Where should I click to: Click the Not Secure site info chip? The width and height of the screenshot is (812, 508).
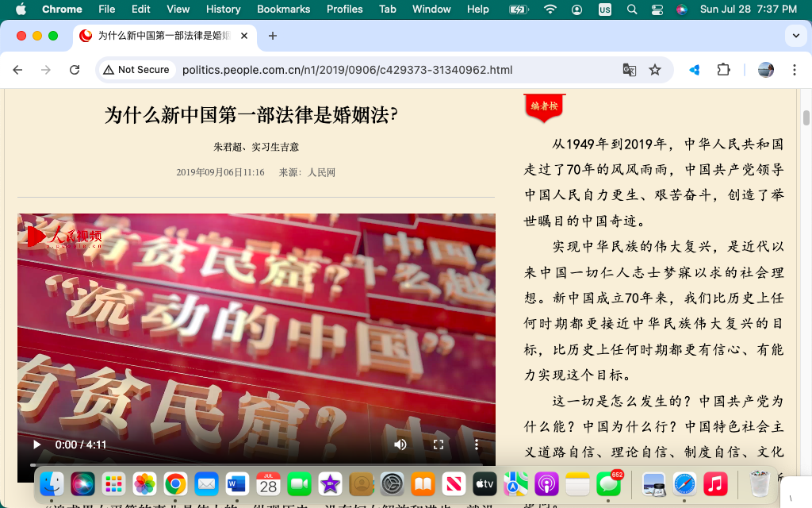tap(136, 70)
